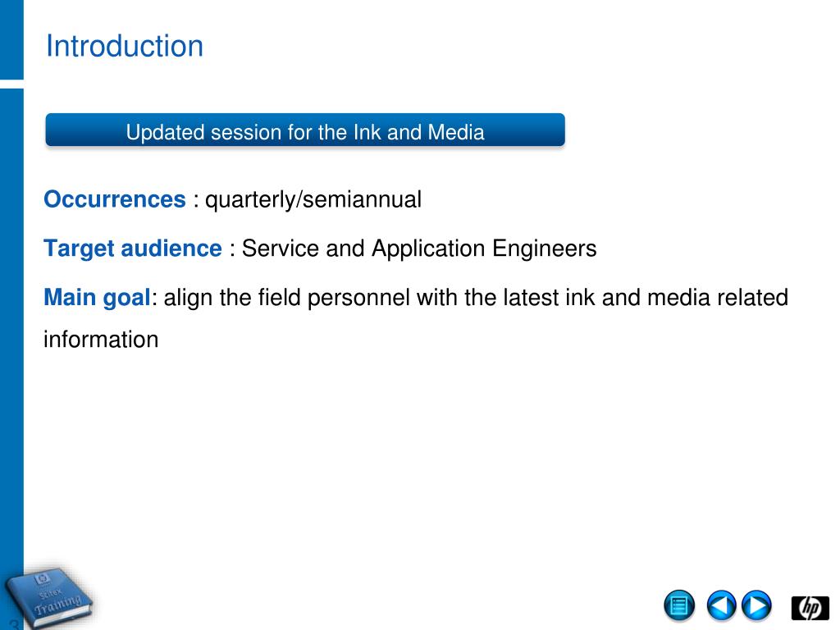This screenshot has height=630, width=840.
Task: Open the slide contents menu icon
Action: 678,606
